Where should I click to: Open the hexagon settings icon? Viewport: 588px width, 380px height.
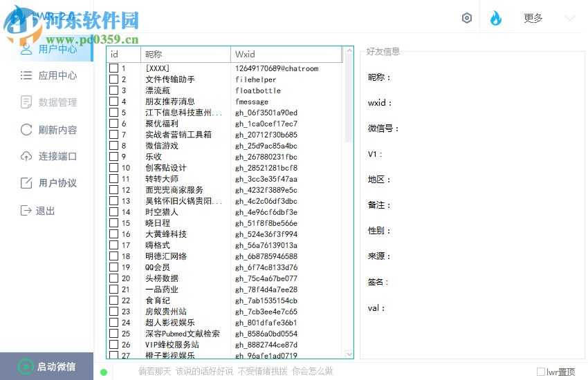(x=466, y=18)
